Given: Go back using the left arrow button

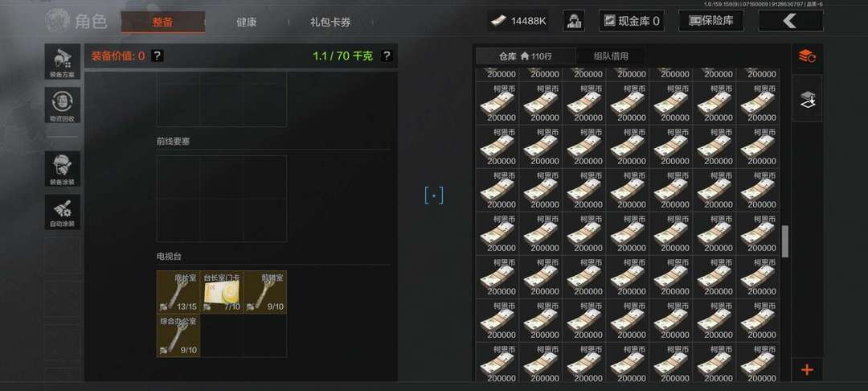Looking at the screenshot, I should [x=791, y=21].
